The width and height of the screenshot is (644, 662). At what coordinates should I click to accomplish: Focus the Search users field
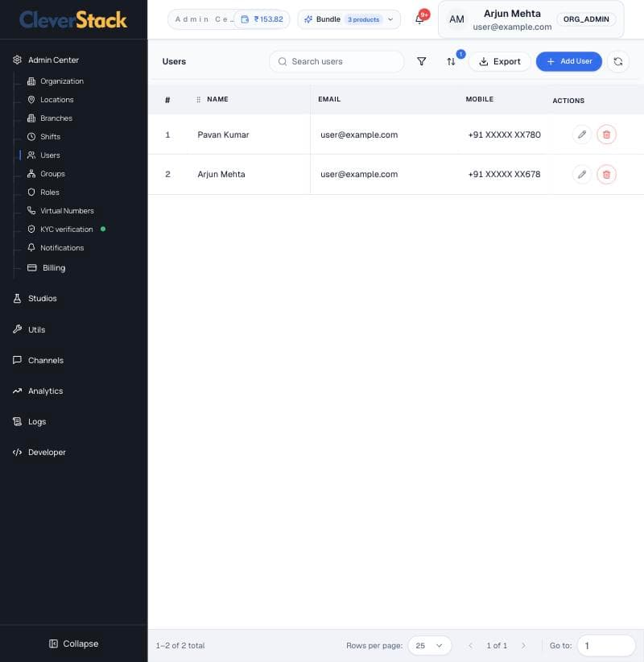click(x=336, y=62)
